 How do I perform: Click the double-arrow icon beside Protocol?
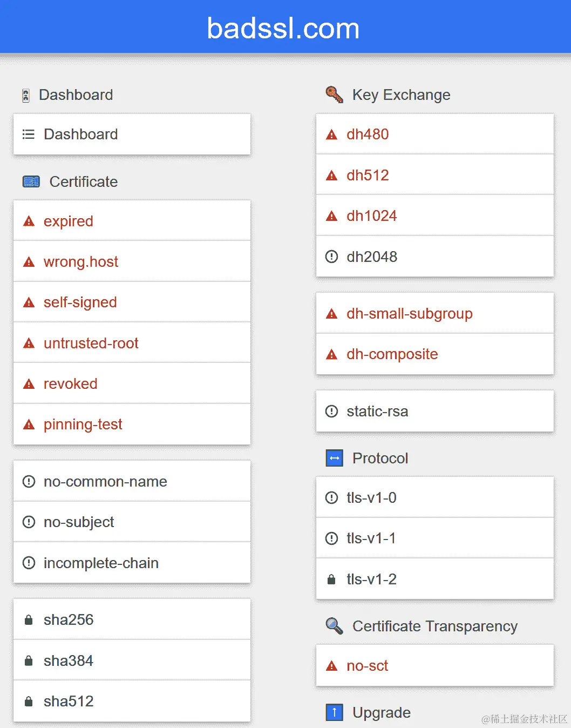coord(335,458)
